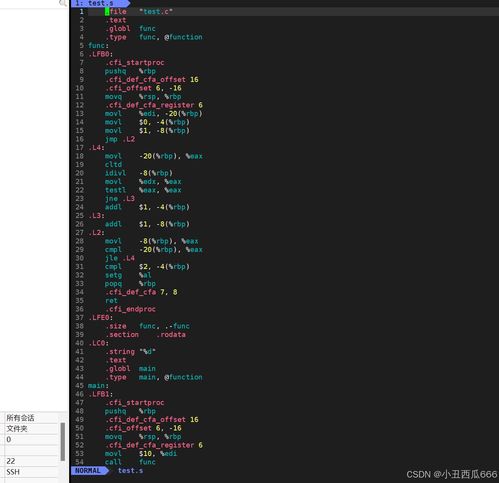
Task: Click the 'main:' label on line 45
Action: point(98,386)
